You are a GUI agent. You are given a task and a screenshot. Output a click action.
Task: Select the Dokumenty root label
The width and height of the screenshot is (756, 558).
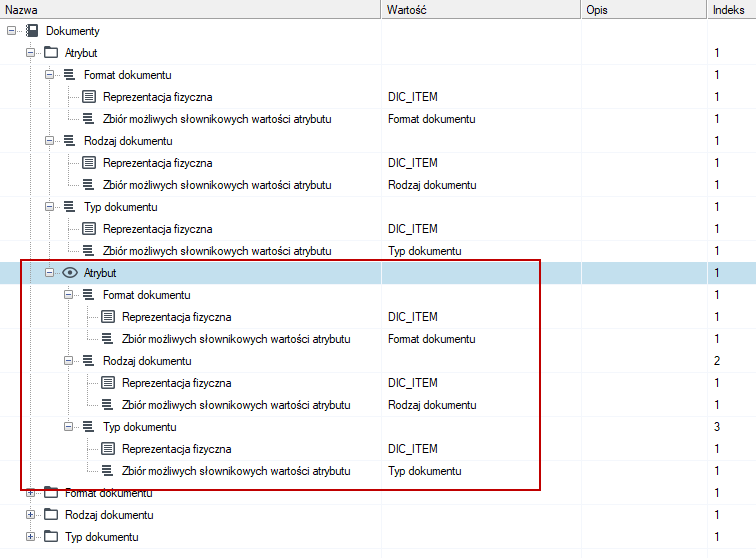(73, 31)
